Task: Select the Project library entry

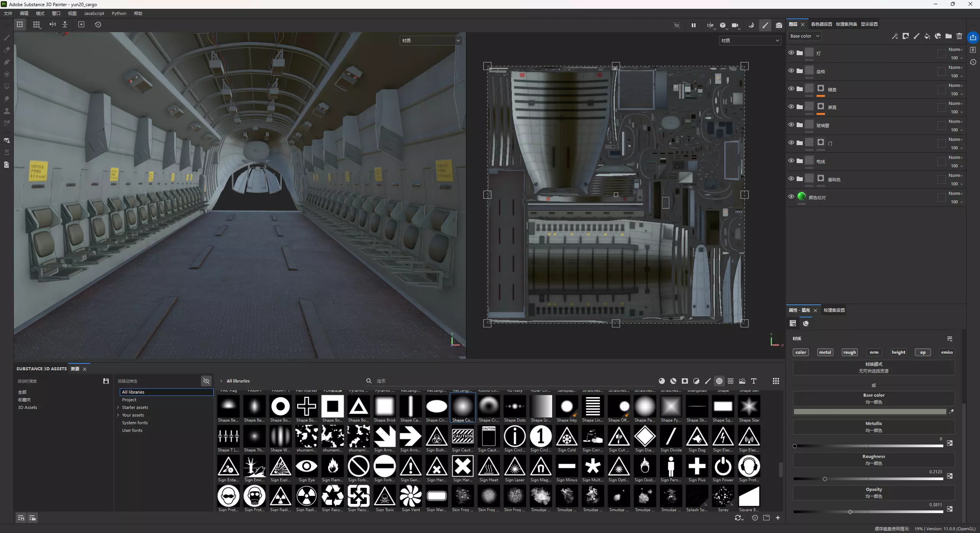Action: click(129, 400)
